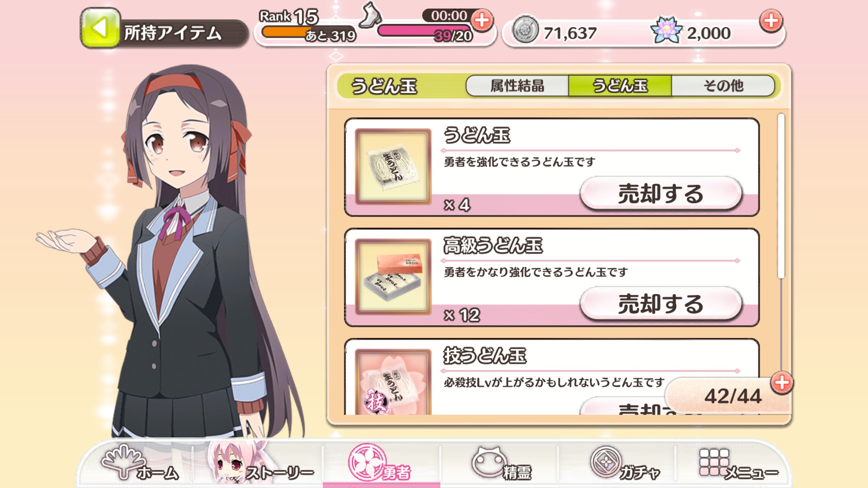Add stamina with the plus icon

click(482, 20)
